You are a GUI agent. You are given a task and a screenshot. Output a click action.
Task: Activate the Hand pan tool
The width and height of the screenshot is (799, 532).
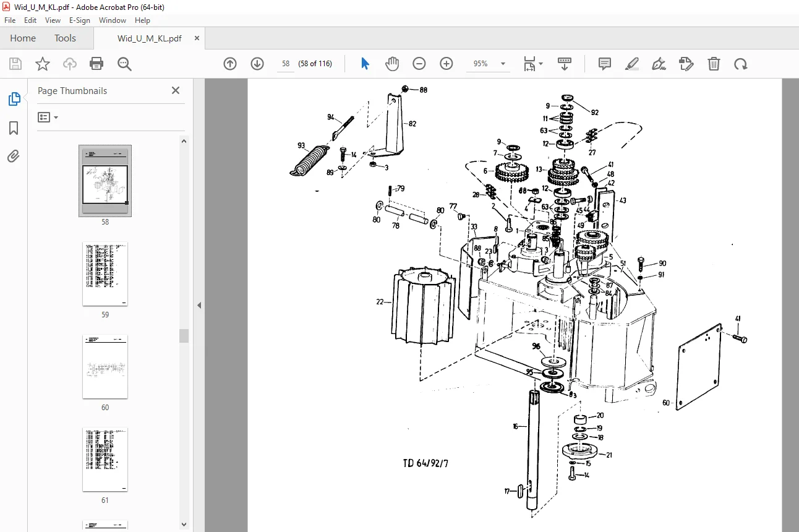[392, 64]
